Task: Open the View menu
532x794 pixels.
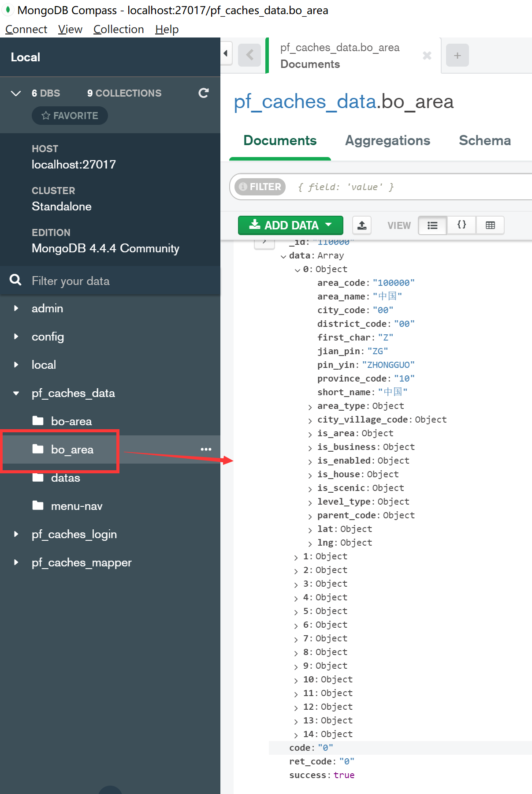Action: [x=70, y=29]
